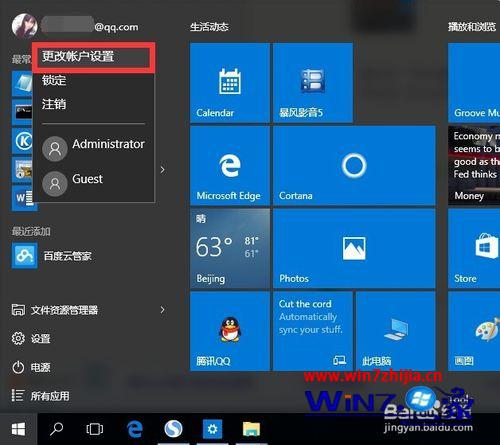Launch Edge from the taskbar
Viewport: 500px width, 445px height.
click(135, 429)
